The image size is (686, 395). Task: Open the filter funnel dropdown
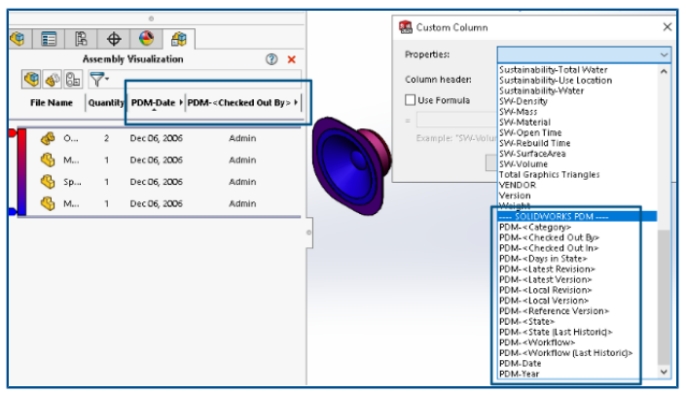coord(99,79)
